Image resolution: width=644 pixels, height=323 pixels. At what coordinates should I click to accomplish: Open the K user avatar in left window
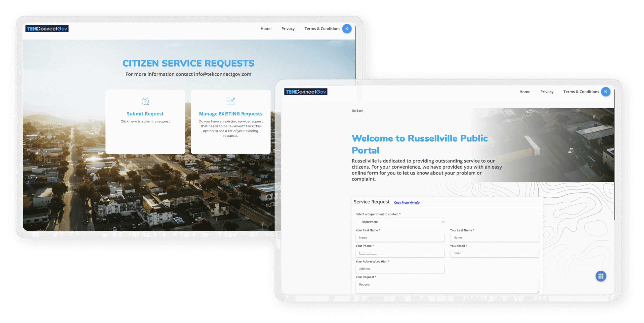tap(347, 29)
